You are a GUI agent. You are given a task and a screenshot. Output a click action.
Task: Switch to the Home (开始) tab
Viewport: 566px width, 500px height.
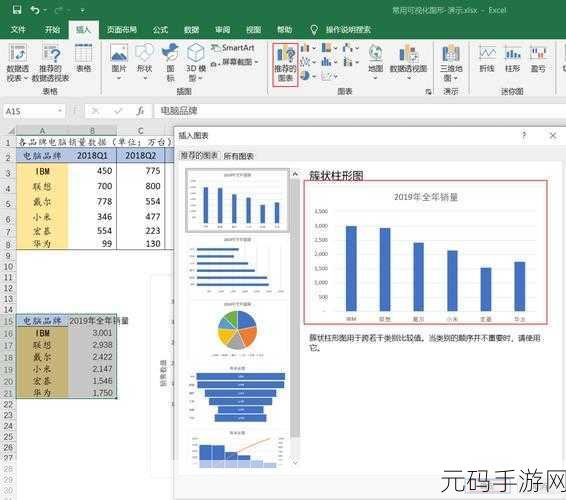[x=52, y=30]
